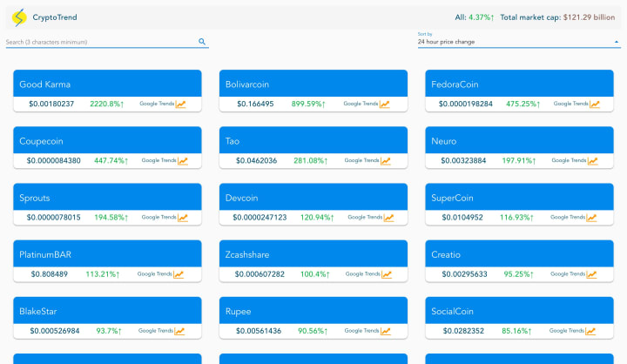
Task: Open Google Trends chart icon for Tao
Action: (x=386, y=161)
